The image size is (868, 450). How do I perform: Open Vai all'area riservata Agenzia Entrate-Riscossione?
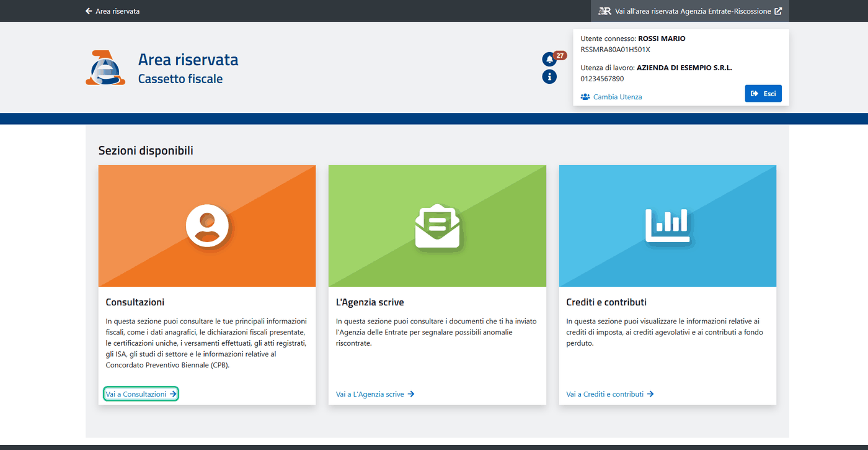[690, 11]
